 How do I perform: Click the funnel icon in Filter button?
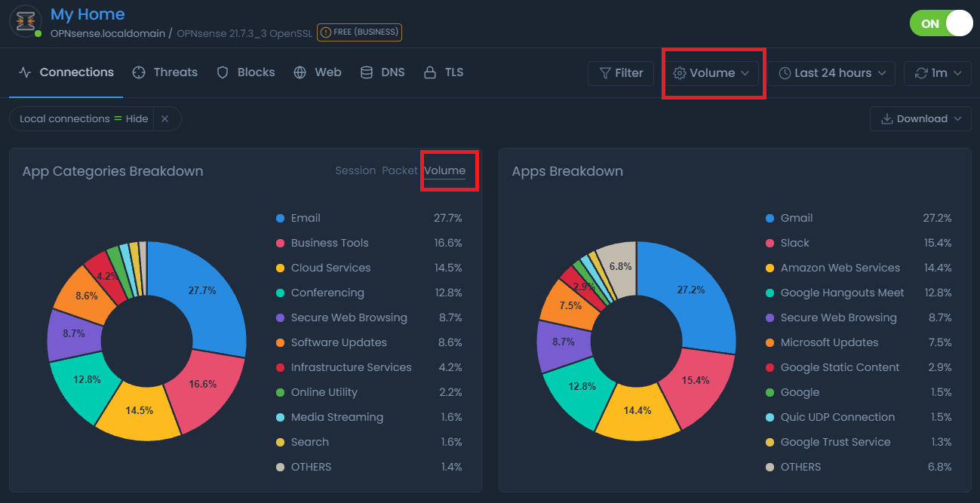tap(605, 73)
